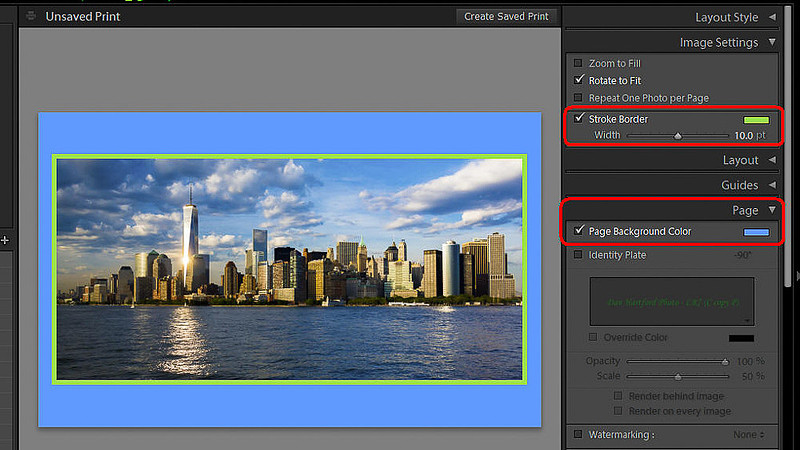The image size is (800, 450).
Task: Enable the Zoom to Fill checkbox
Action: (578, 63)
